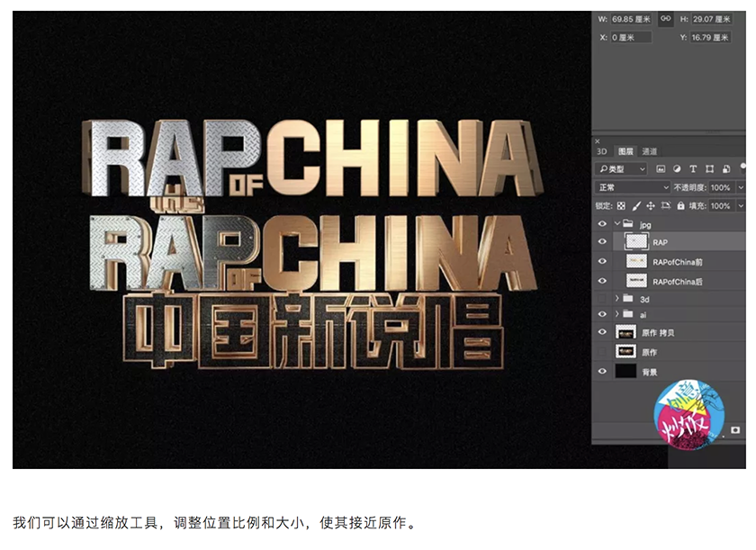This screenshot has width=756, height=550.
Task: Click the X position input field
Action: pyautogui.click(x=631, y=37)
